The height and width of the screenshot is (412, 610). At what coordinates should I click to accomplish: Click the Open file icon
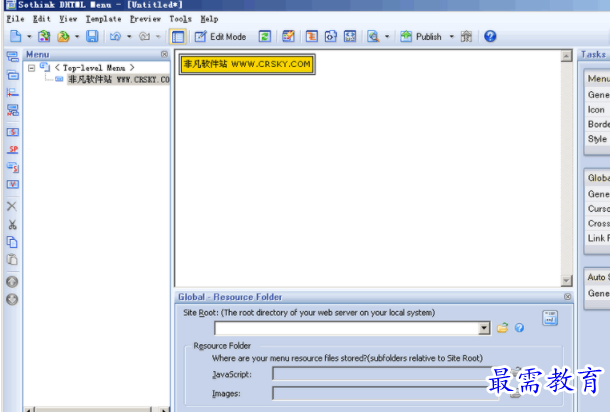point(63,37)
